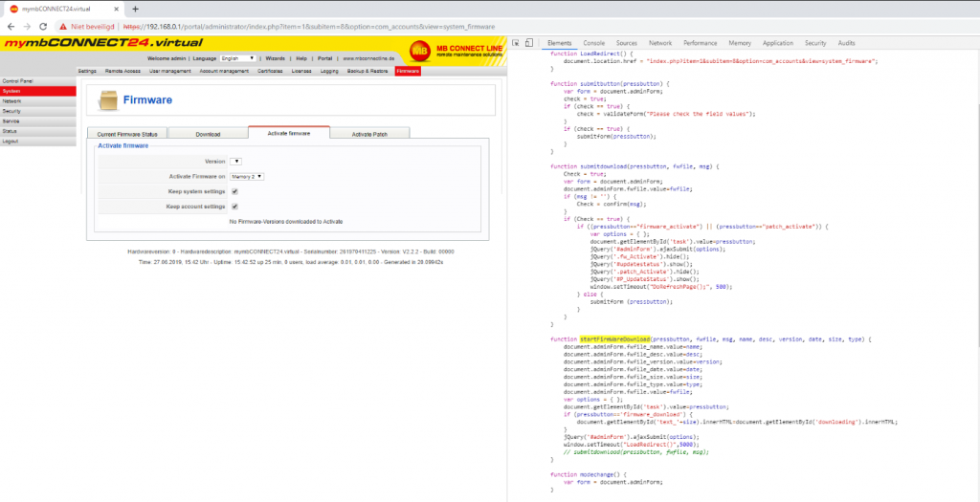This screenshot has width=980, height=502.
Task: Toggle Keep account settings checkbox
Action: click(234, 206)
